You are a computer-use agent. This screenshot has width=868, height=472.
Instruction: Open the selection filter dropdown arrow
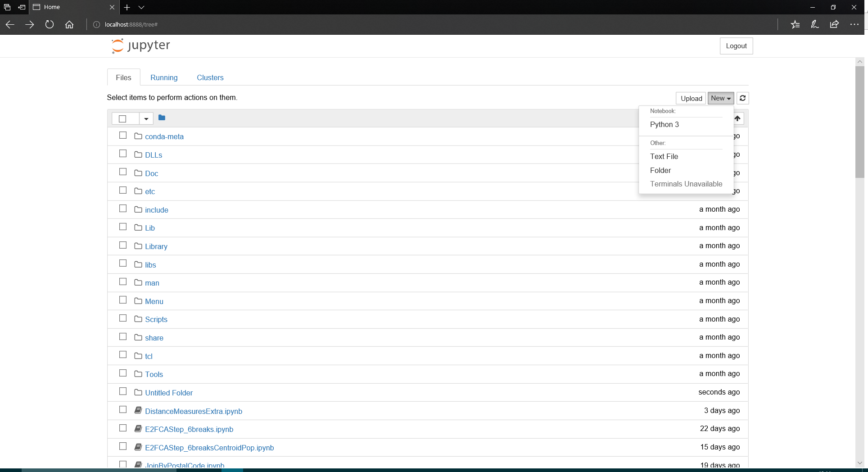click(146, 118)
